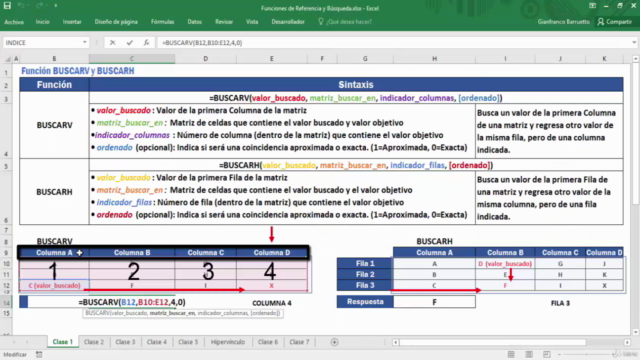Click the Redo arrow icon

[x=40, y=6]
